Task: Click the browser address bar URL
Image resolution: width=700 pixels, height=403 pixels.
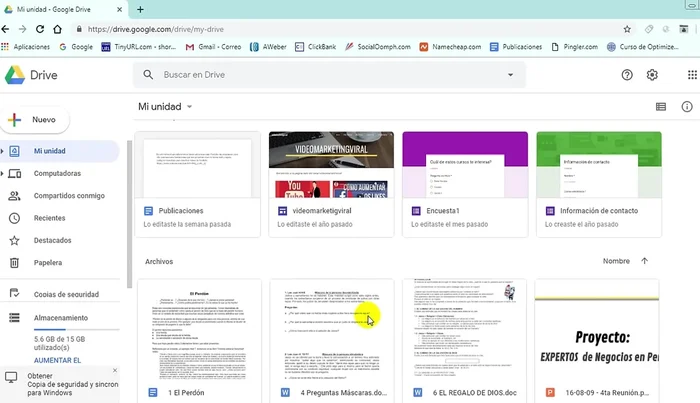Action: 156,29
